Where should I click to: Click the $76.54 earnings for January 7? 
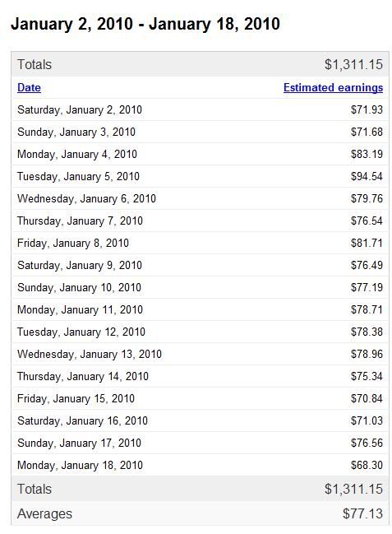pos(367,221)
